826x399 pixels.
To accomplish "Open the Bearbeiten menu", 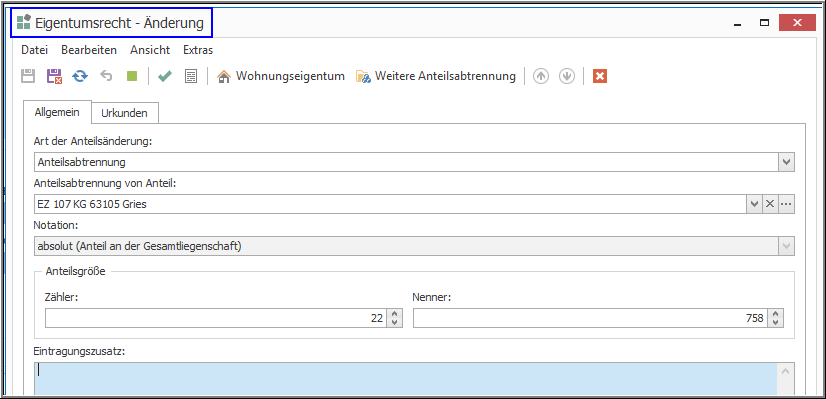I will pyautogui.click(x=89, y=50).
